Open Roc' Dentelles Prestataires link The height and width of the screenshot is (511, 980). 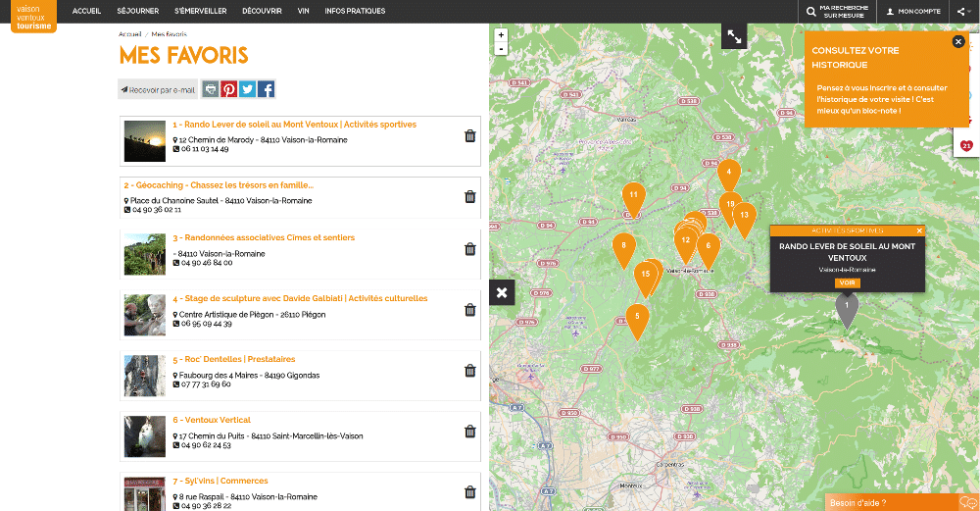(x=234, y=359)
